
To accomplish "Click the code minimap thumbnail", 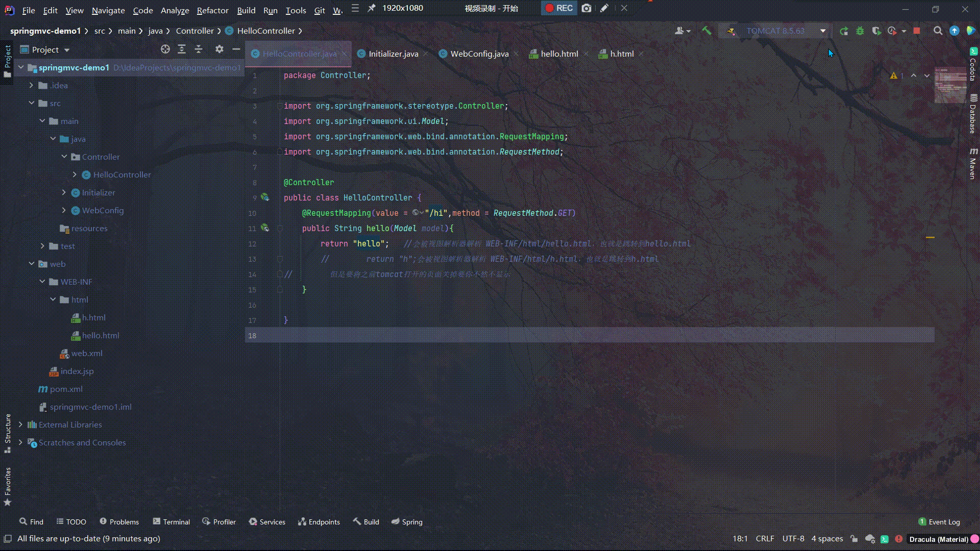I will (950, 85).
